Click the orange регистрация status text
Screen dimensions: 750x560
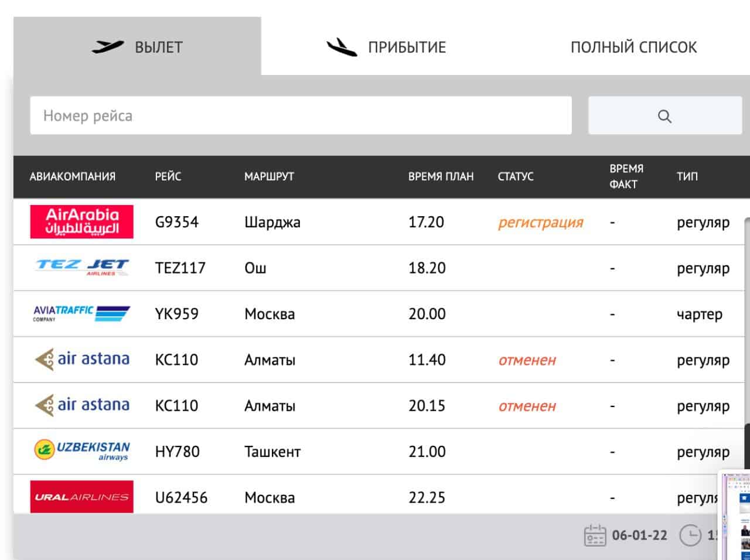[x=540, y=223]
